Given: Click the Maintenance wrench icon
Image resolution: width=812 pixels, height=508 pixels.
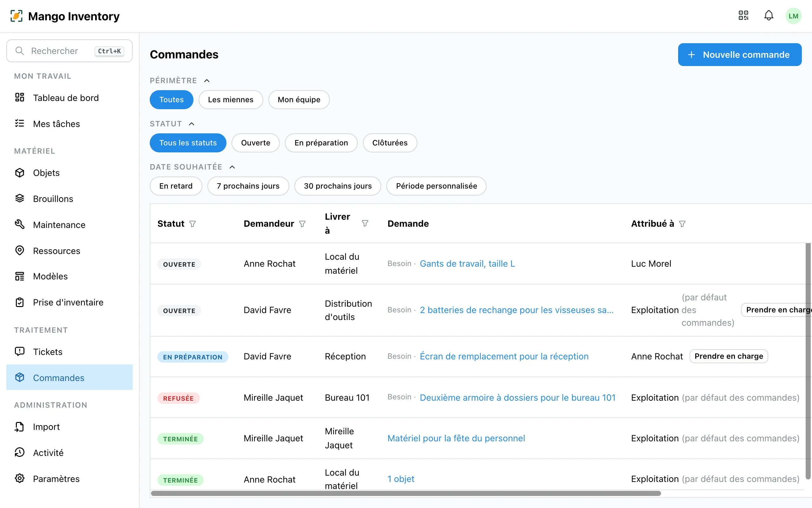Looking at the screenshot, I should click(20, 224).
